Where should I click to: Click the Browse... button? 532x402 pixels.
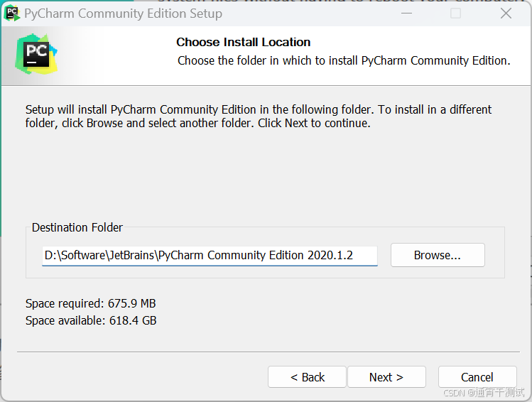[x=438, y=255]
